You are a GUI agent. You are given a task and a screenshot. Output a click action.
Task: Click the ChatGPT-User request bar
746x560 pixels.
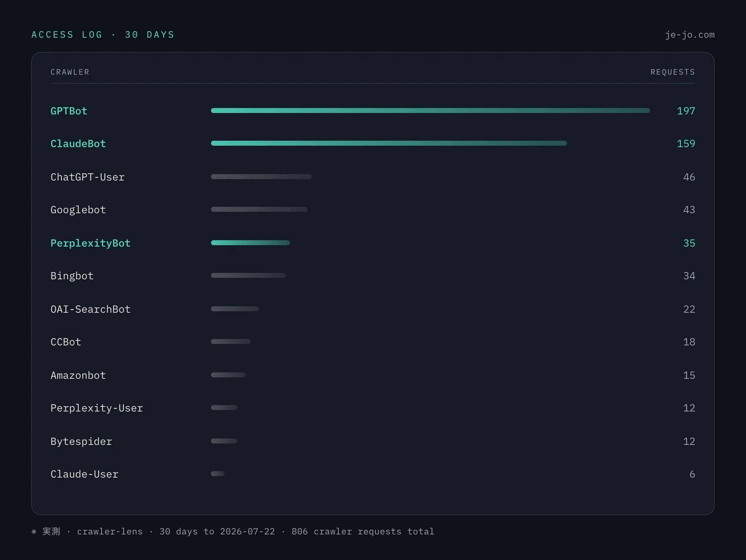(261, 177)
